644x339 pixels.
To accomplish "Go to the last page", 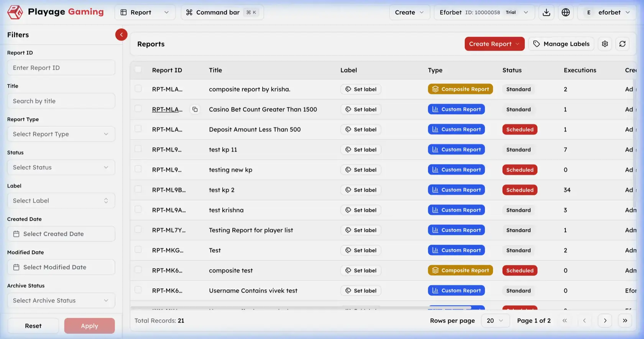I will (x=625, y=321).
